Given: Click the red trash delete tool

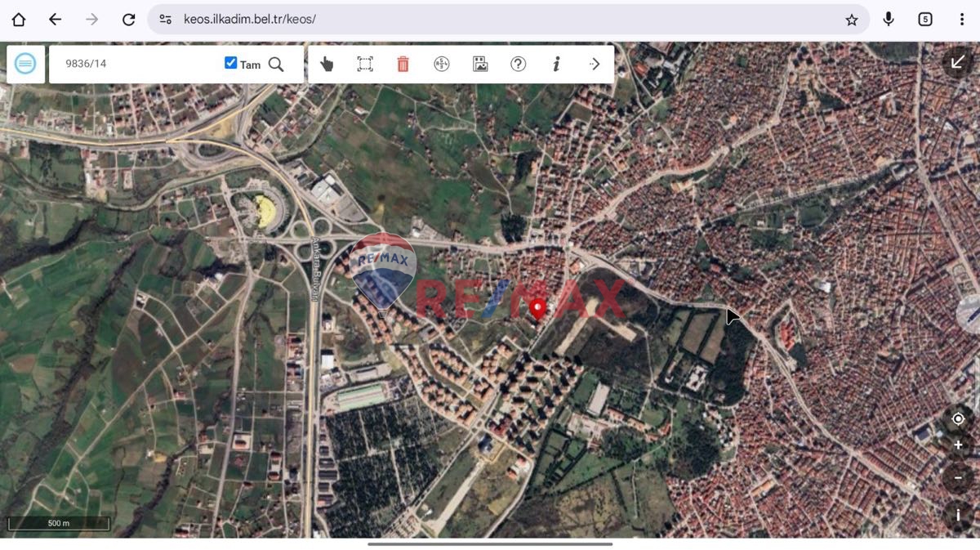Looking at the screenshot, I should click(403, 64).
